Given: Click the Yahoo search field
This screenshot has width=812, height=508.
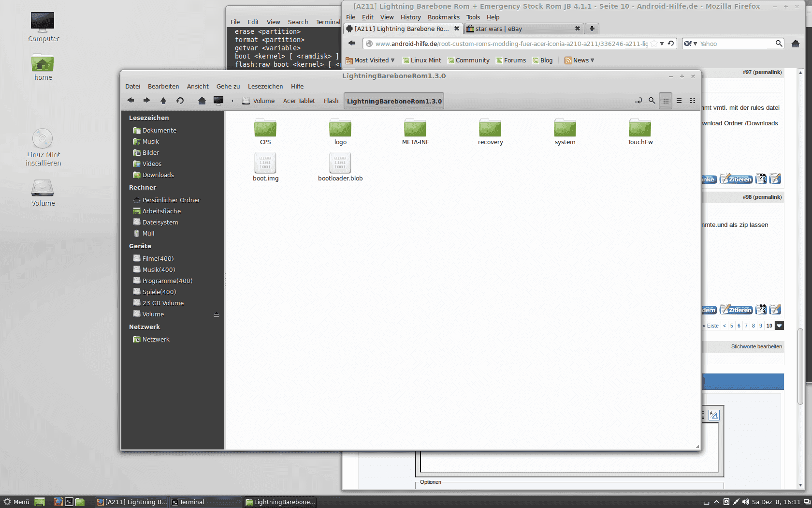Looking at the screenshot, I should [x=736, y=44].
